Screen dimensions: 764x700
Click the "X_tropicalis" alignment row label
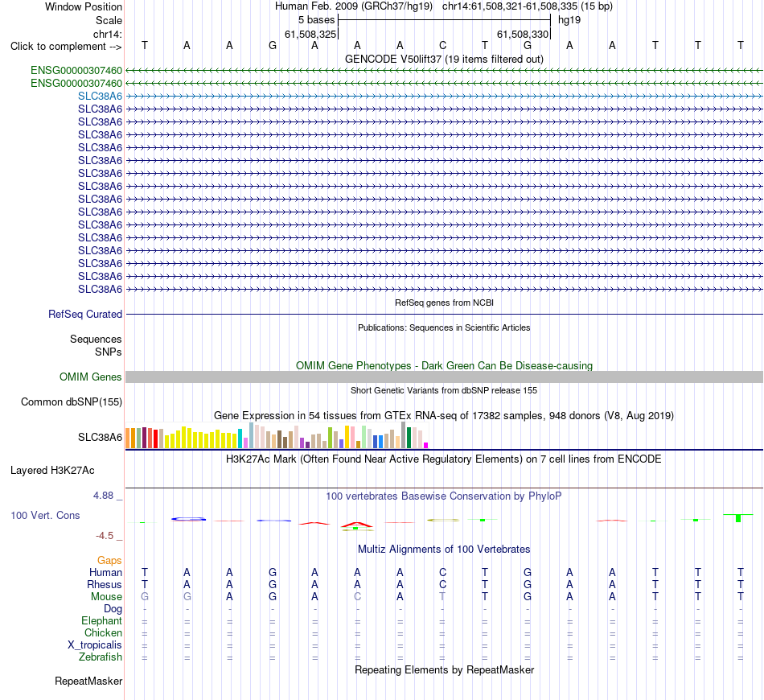coord(95,645)
